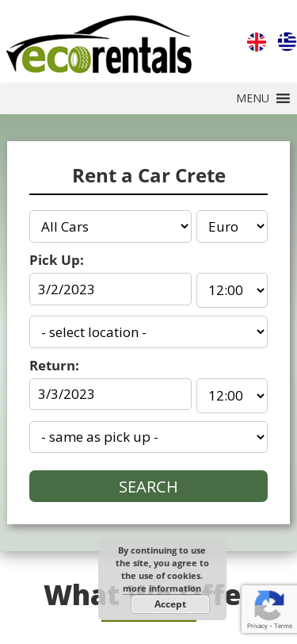
Task: Click the green SEARCH button
Action: tap(149, 486)
